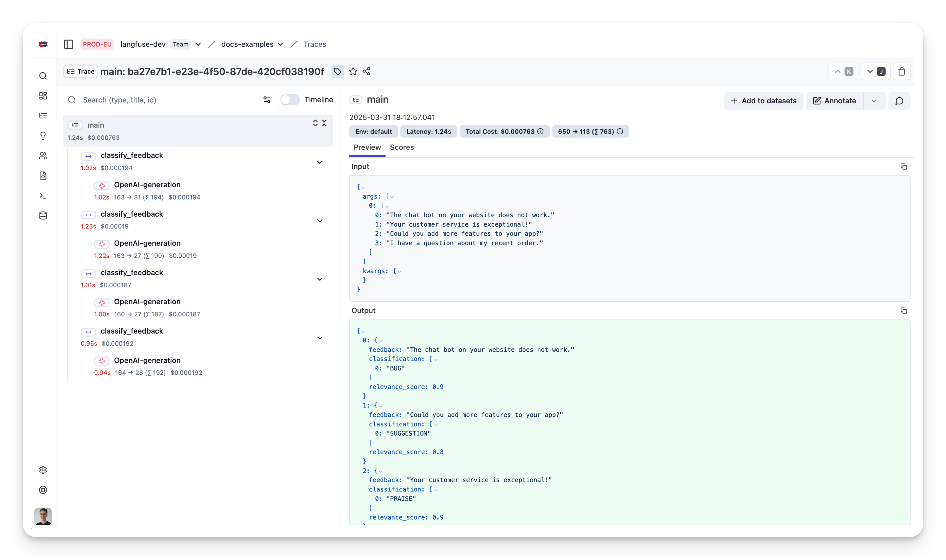
Task: Click the tag icon next to trace title
Action: click(x=337, y=71)
